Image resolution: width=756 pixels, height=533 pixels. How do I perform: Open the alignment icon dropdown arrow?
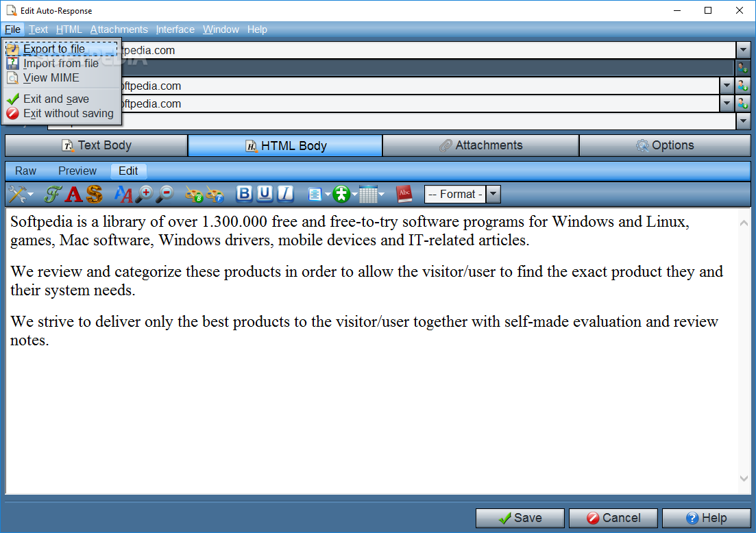pyautogui.click(x=328, y=195)
